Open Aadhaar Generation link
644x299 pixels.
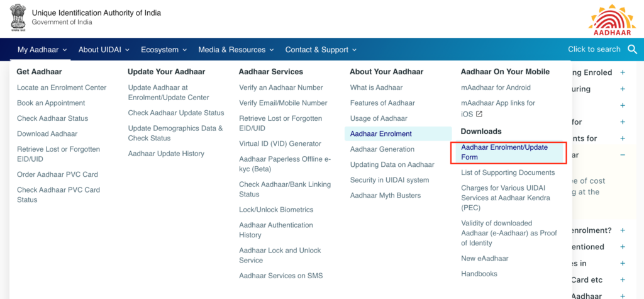point(382,149)
